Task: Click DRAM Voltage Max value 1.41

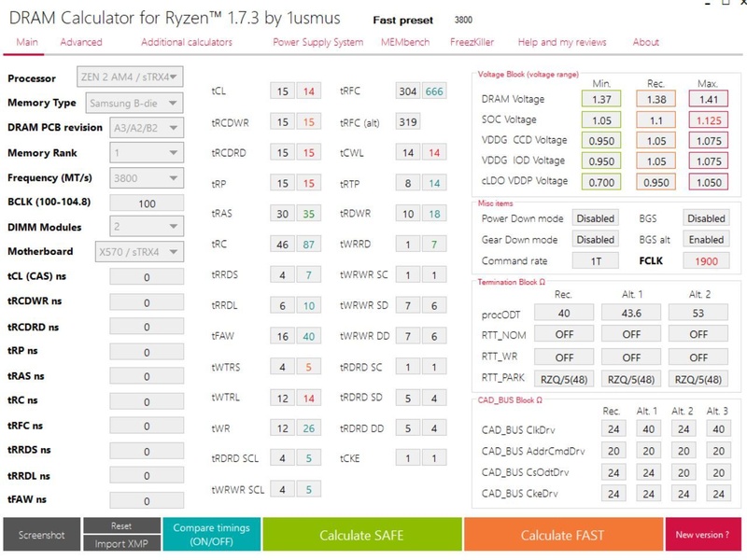Action: (709, 99)
